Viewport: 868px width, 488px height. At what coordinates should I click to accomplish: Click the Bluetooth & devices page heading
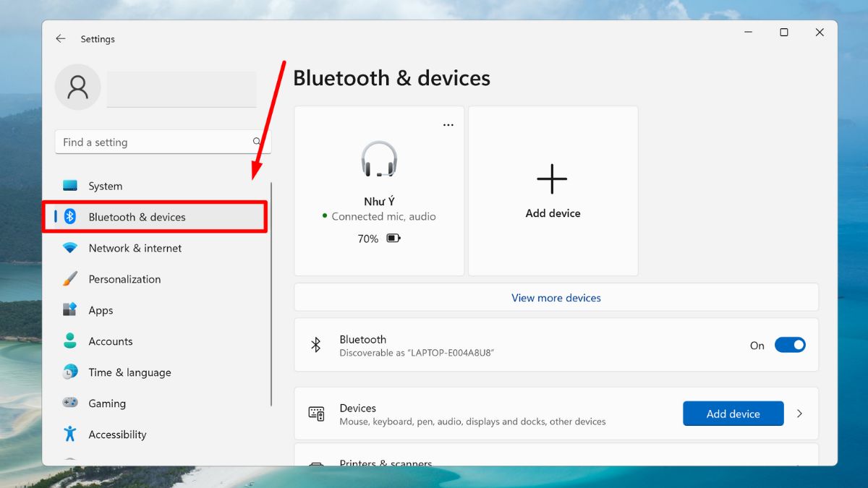click(x=391, y=78)
